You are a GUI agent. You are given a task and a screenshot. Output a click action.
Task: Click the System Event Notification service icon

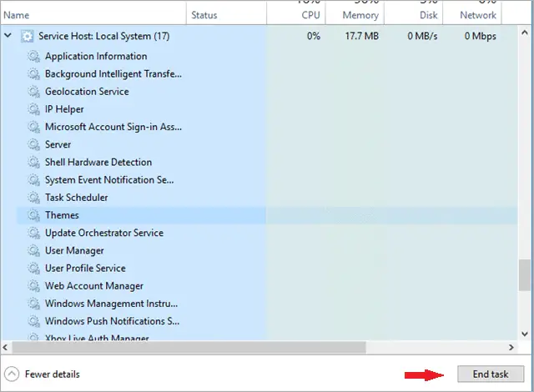click(x=33, y=180)
